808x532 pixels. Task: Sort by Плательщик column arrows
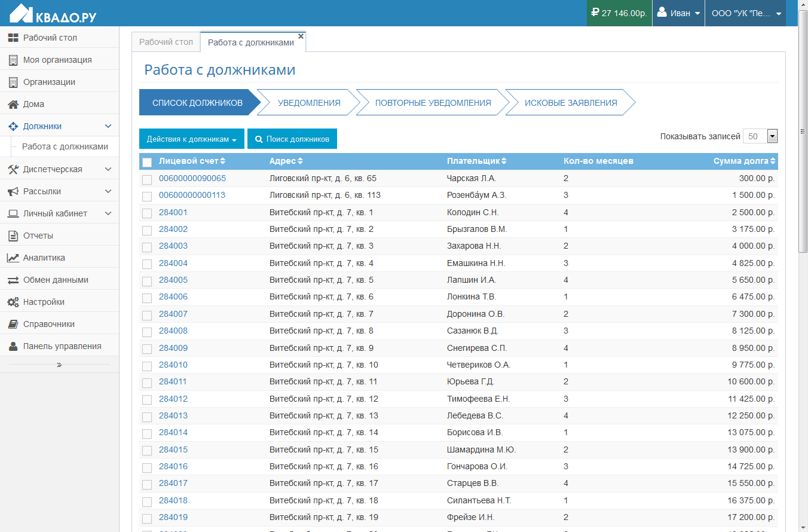pos(504,161)
